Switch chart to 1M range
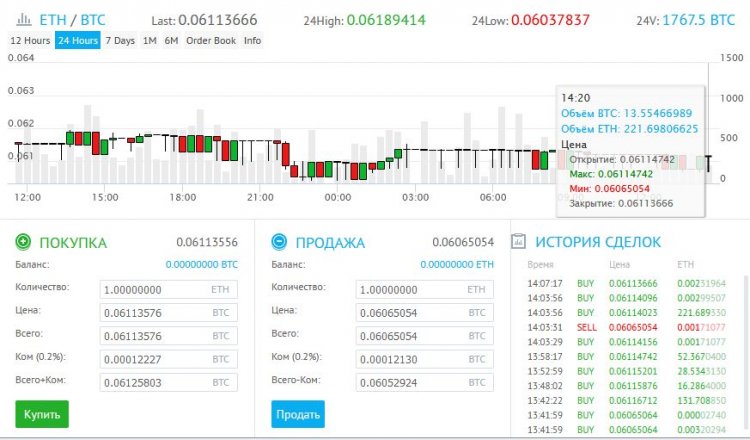The width and height of the screenshot is (750, 440). click(149, 41)
